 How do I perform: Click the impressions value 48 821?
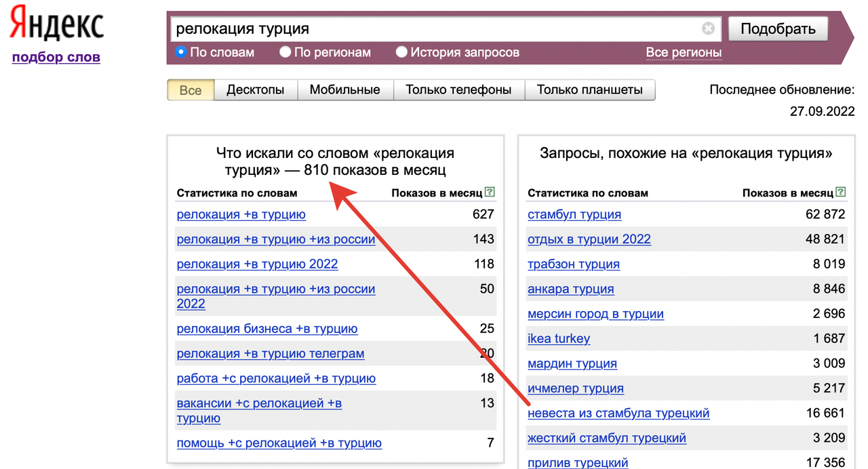pyautogui.click(x=825, y=239)
